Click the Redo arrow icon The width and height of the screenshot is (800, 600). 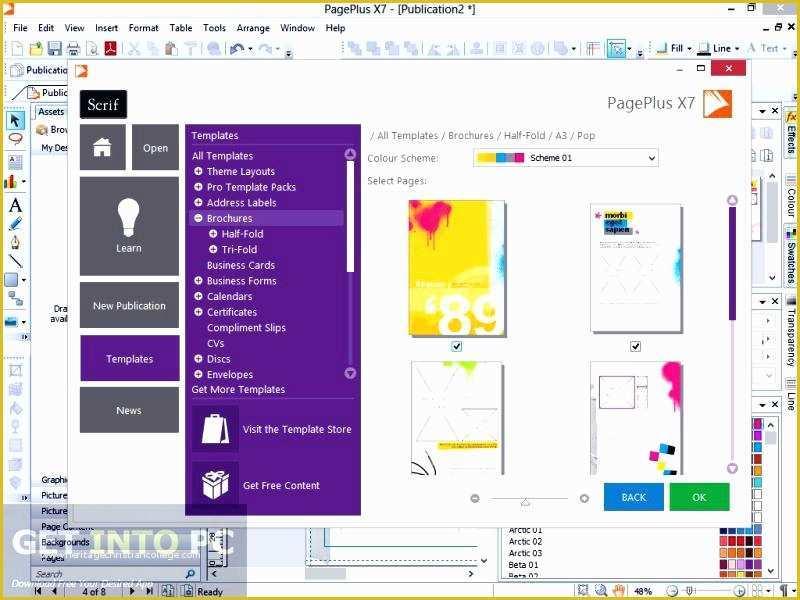click(x=265, y=48)
